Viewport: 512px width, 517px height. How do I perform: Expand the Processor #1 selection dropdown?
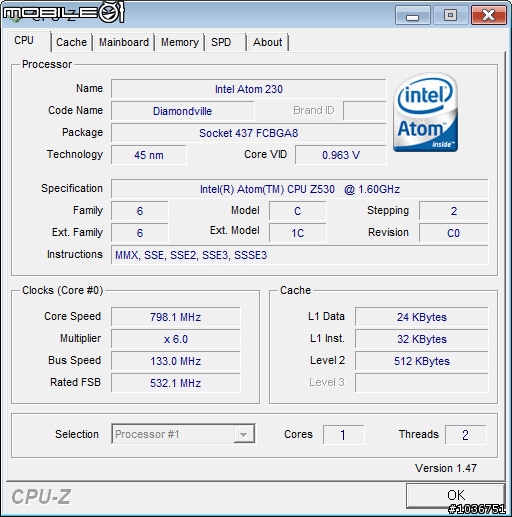pos(244,434)
